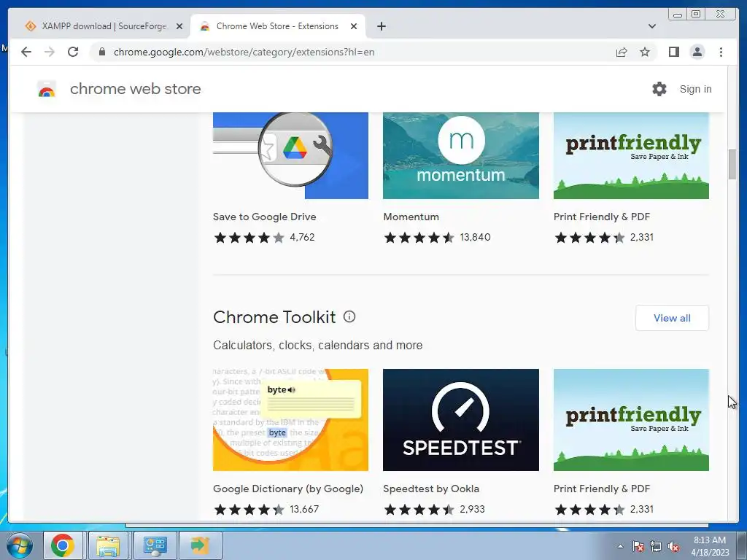Viewport: 747px width, 560px height.
Task: Click the Chrome Web Store rainbow logo
Action: 47,89
